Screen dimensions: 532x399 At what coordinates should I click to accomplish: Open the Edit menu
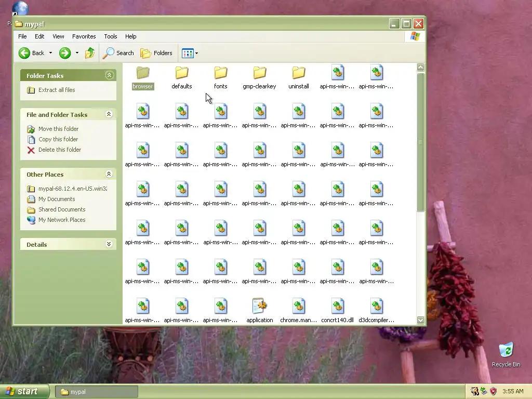click(x=39, y=36)
